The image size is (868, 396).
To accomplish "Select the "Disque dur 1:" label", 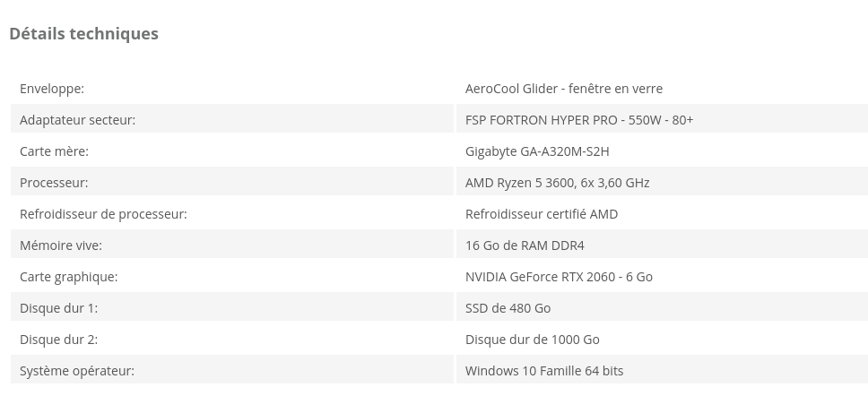I will 58,308.
